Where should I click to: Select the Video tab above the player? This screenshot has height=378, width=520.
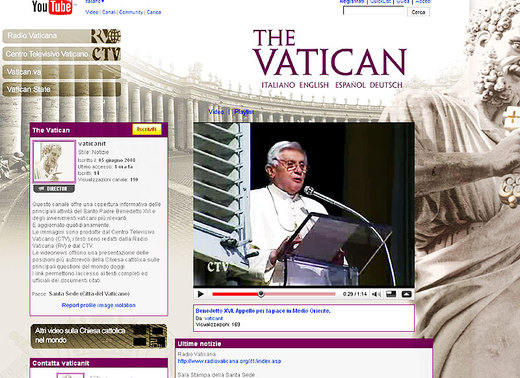point(216,112)
